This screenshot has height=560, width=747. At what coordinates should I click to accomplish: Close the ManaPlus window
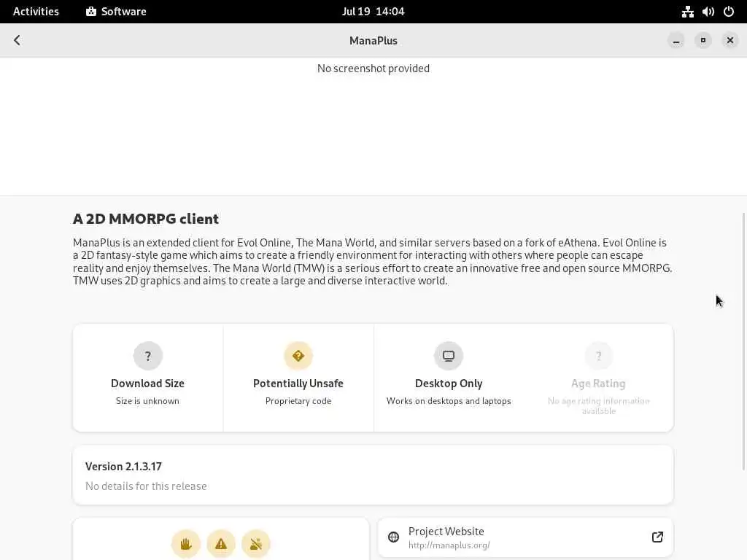[729, 41]
